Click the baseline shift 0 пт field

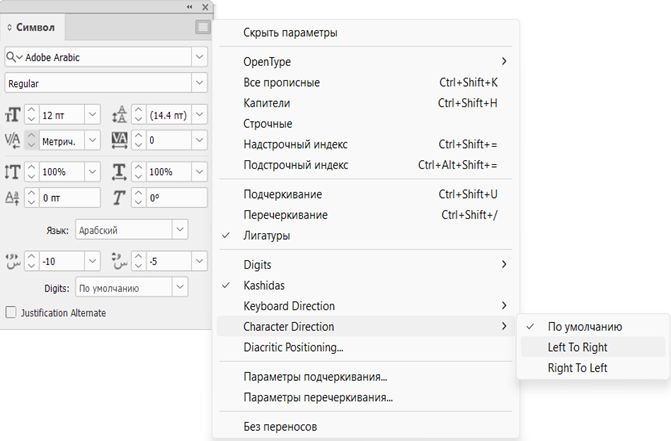click(70, 198)
